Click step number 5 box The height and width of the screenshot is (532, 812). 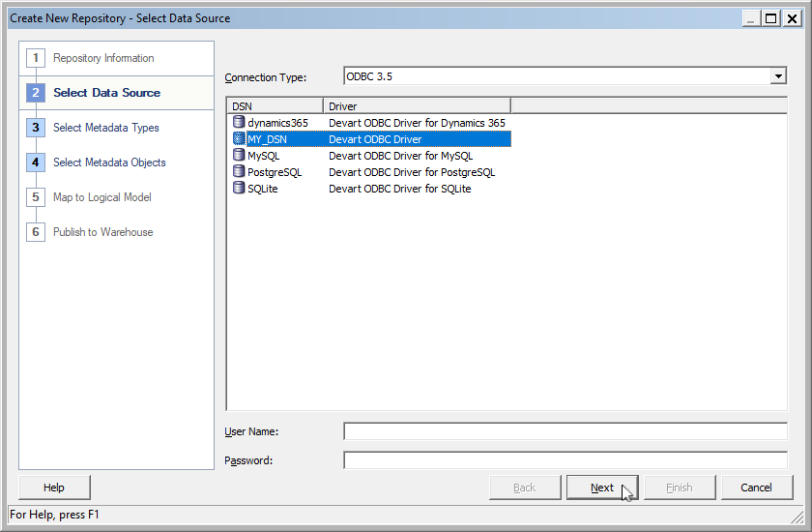(36, 197)
